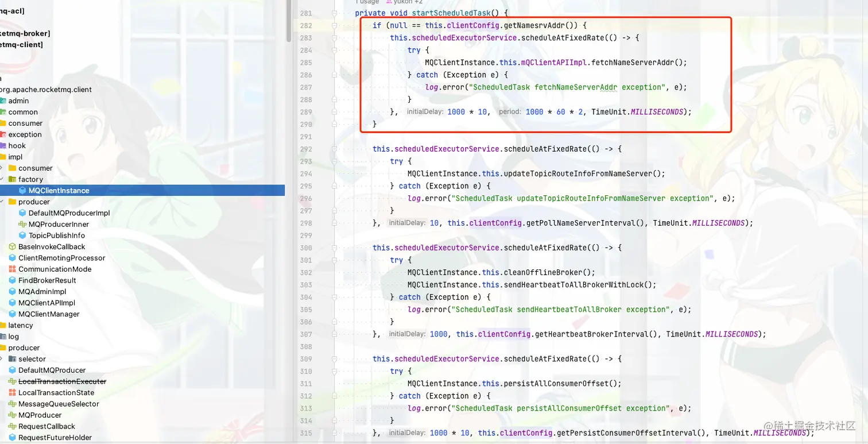Click the LocalTransactionState enum icon
This screenshot has height=444, width=868.
[x=13, y=392]
